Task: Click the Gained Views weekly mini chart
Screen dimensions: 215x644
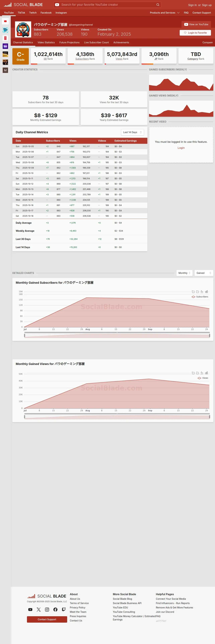Action: pos(181,109)
